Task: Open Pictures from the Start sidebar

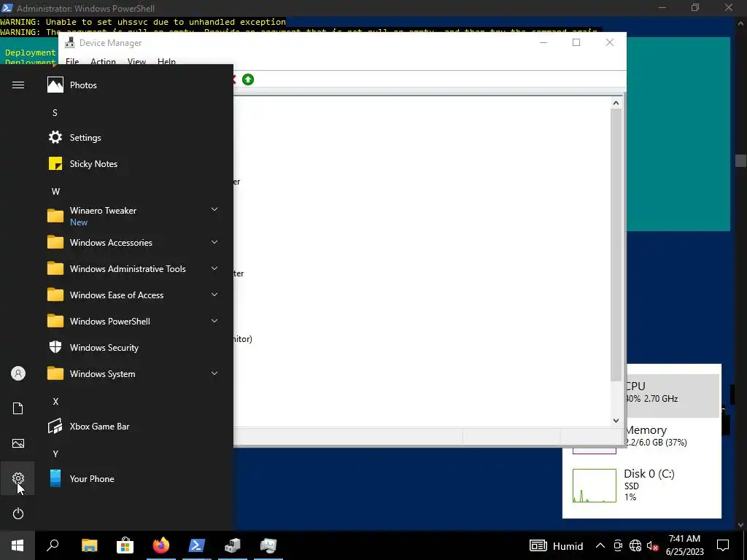Action: 18,443
